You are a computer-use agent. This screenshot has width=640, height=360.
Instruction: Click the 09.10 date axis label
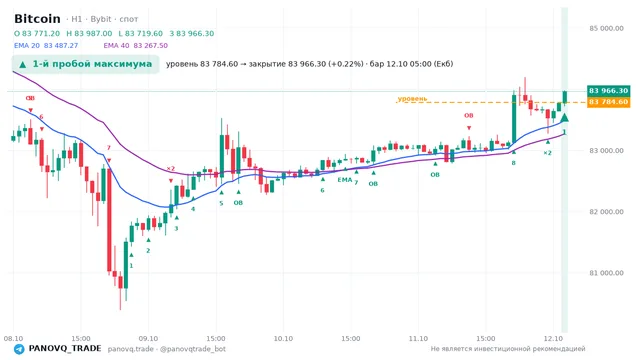pyautogui.click(x=148, y=338)
